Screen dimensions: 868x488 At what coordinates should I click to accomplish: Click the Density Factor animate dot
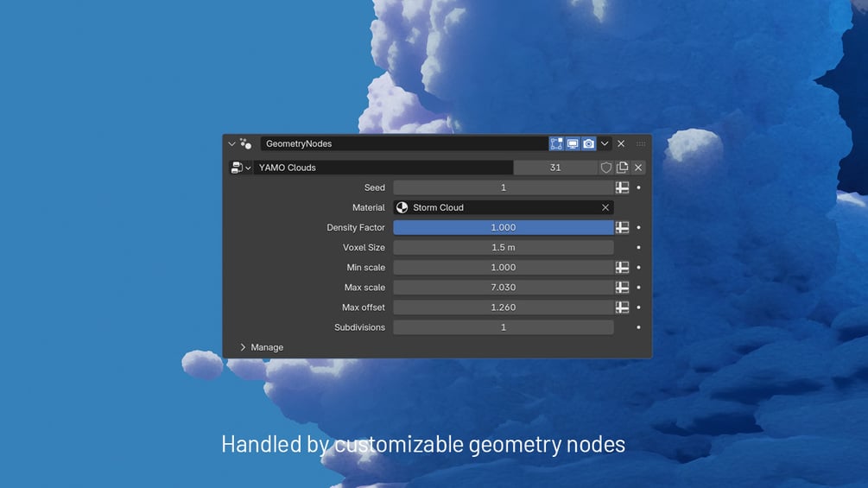pos(638,227)
